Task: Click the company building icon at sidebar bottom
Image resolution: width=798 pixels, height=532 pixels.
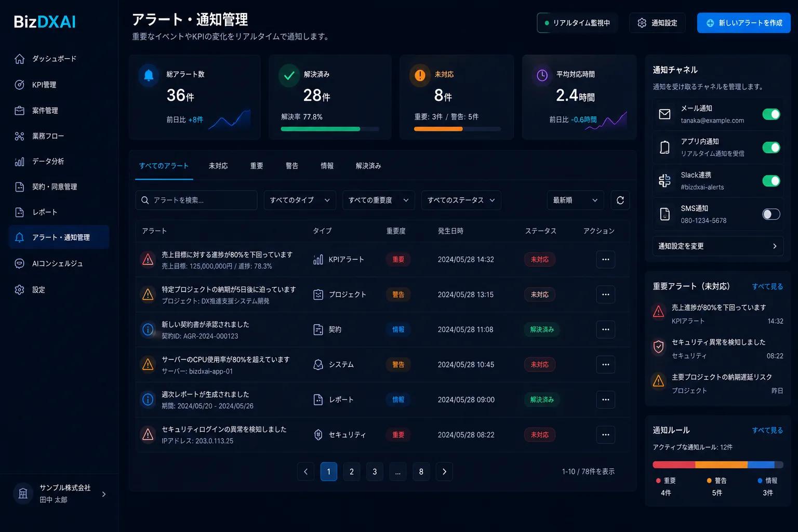Action: point(23,494)
